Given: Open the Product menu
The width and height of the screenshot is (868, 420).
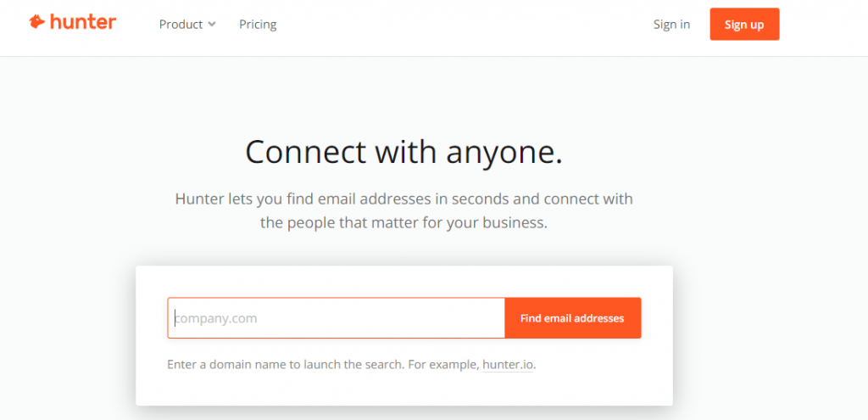Looking at the screenshot, I should click(181, 25).
